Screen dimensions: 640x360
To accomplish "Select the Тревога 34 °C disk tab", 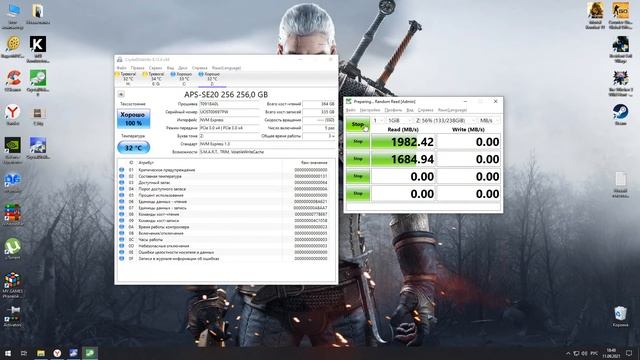I will [156, 79].
